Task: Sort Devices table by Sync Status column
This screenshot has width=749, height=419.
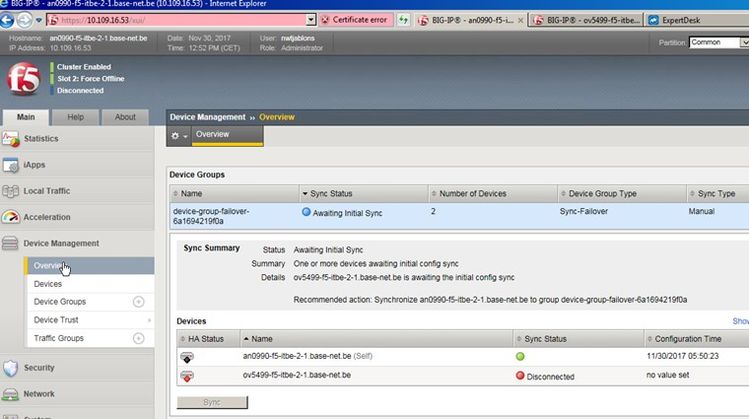Action: click(578, 339)
